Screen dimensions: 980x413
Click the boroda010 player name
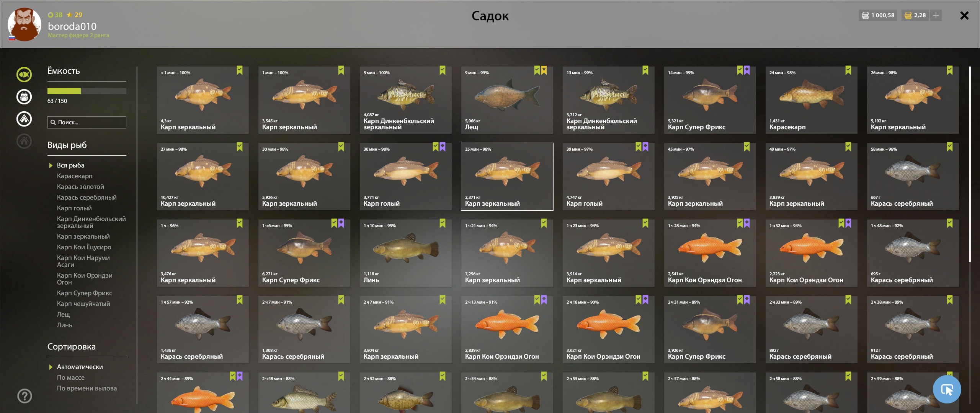click(72, 26)
